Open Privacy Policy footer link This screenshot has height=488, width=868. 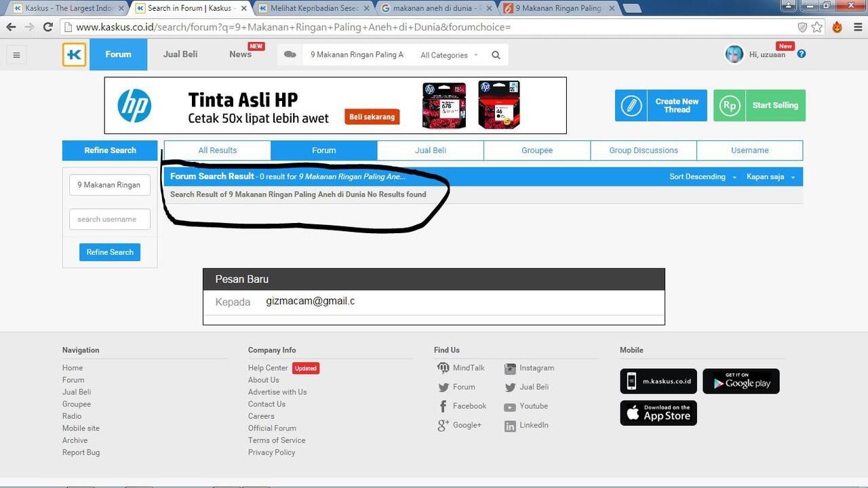coord(271,453)
